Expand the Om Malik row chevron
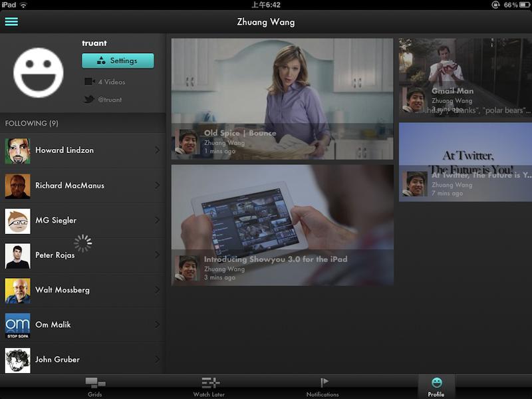 157,325
